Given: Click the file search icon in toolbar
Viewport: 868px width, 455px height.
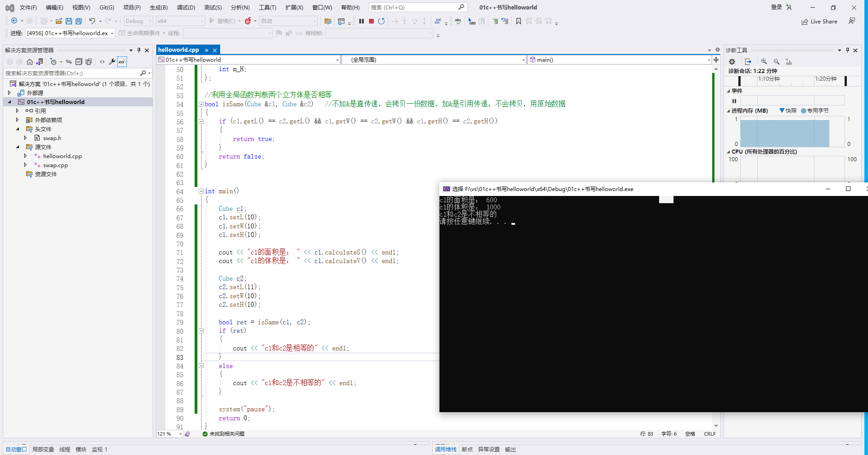Looking at the screenshot, I should click(x=328, y=21).
